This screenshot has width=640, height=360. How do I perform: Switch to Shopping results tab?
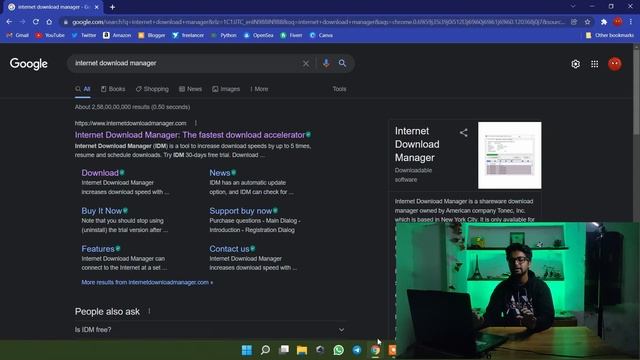coord(152,89)
